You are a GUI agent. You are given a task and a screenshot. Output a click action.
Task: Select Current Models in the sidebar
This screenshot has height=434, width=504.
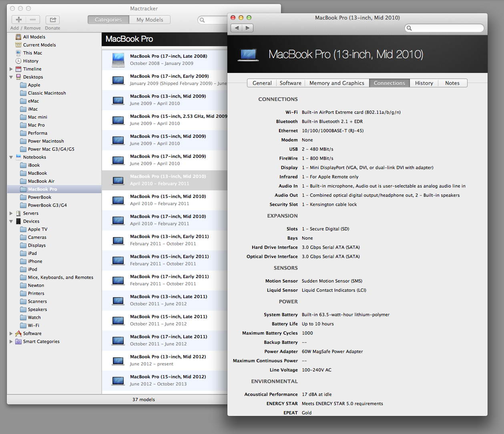pyautogui.click(x=36, y=45)
